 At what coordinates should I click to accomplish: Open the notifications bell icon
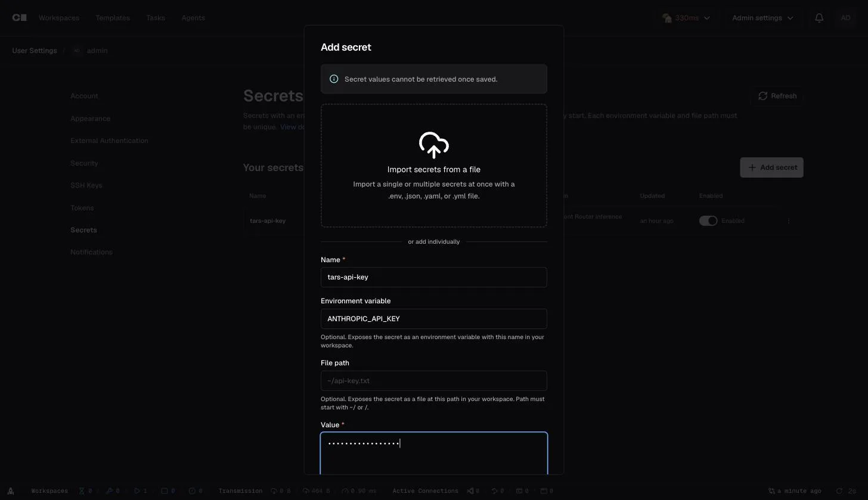[x=819, y=18]
